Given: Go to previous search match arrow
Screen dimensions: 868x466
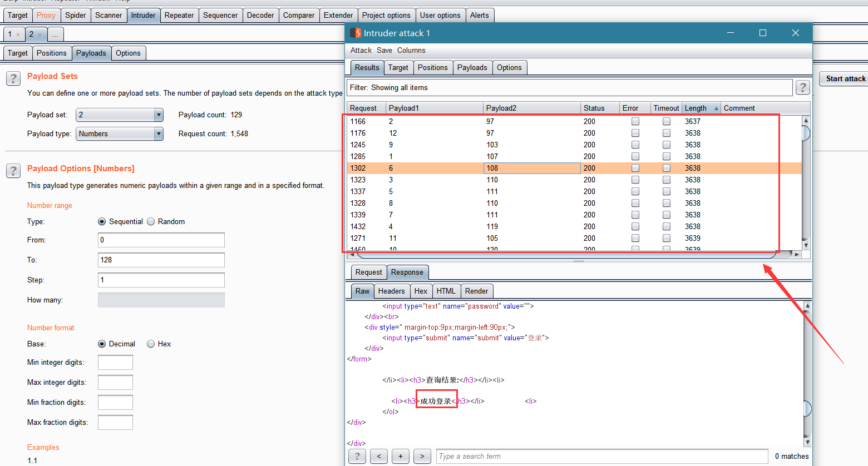Looking at the screenshot, I should click(379, 457).
